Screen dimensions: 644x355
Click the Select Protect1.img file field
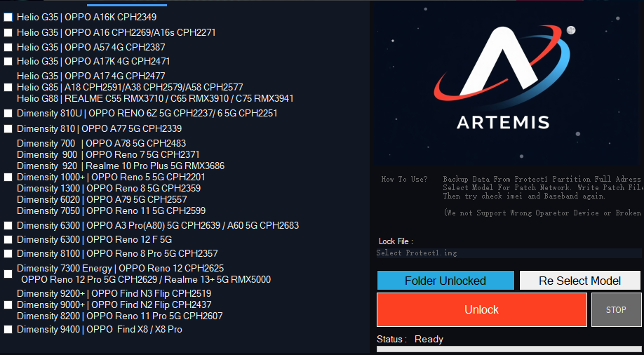tap(509, 253)
